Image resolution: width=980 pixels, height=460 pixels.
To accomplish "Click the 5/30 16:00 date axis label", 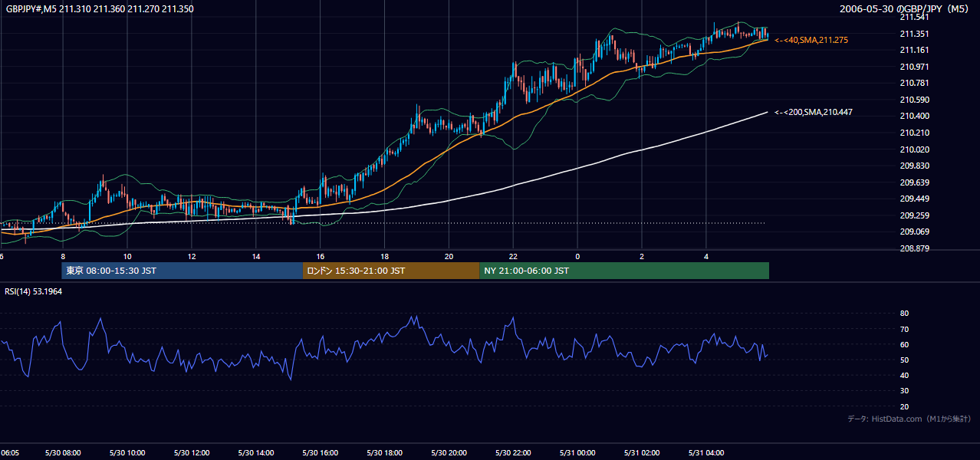I will pos(320,453).
